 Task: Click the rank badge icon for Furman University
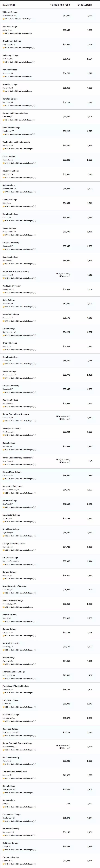pos(3,864)
